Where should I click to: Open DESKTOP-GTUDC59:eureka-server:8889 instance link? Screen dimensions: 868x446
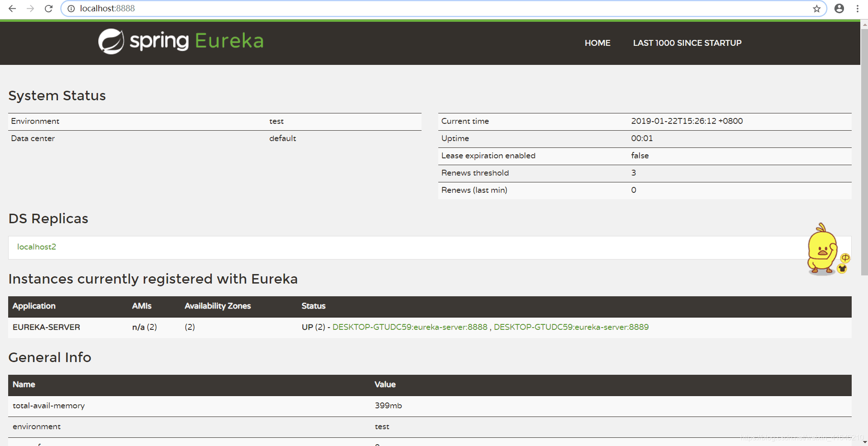571,327
